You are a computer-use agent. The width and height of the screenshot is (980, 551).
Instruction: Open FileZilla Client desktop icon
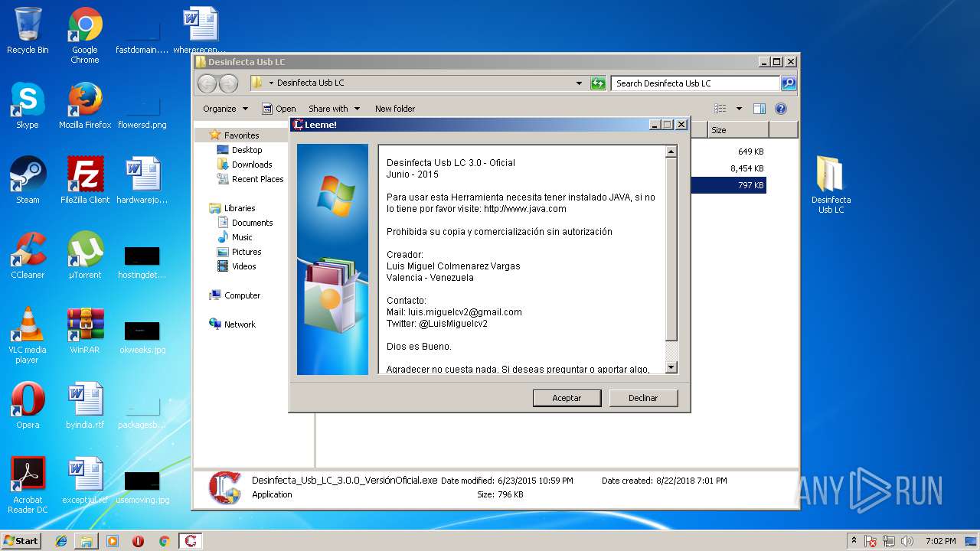[x=85, y=181]
